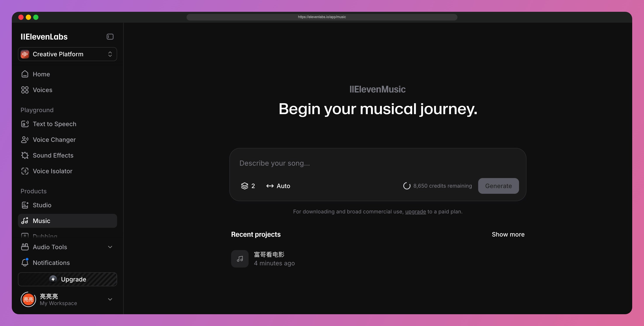Click the Audio Tools toolbox icon
644x326 pixels.
25,247
